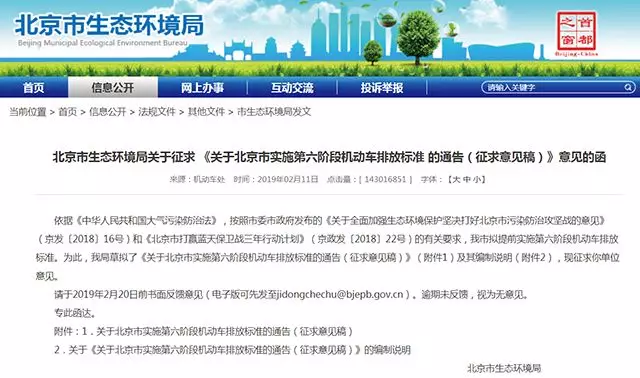Go to 法规文件 in the breadcrumb

point(157,111)
